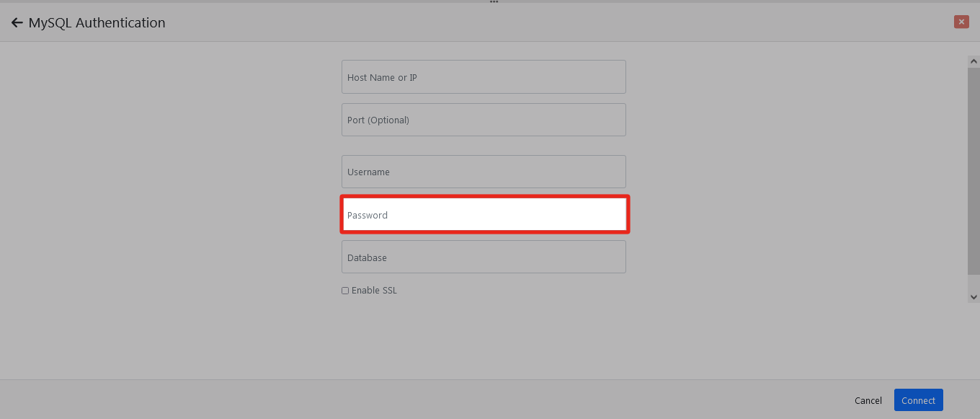Go back using the left arrow icon

click(x=17, y=23)
